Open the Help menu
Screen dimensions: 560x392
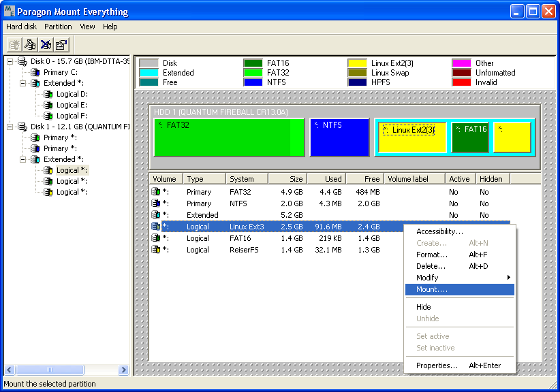click(x=110, y=27)
